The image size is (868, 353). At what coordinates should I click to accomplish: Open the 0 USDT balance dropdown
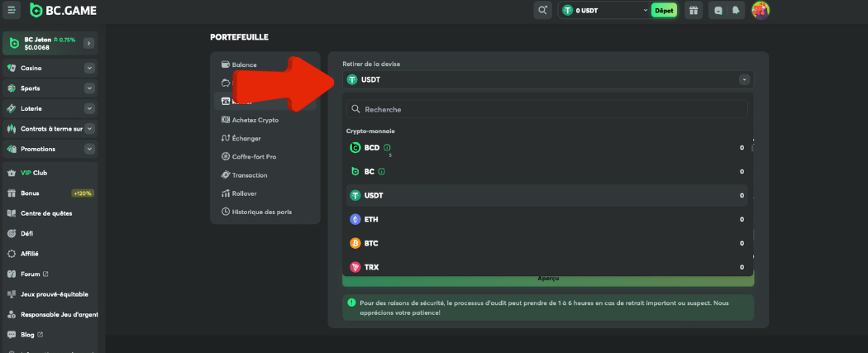(604, 10)
